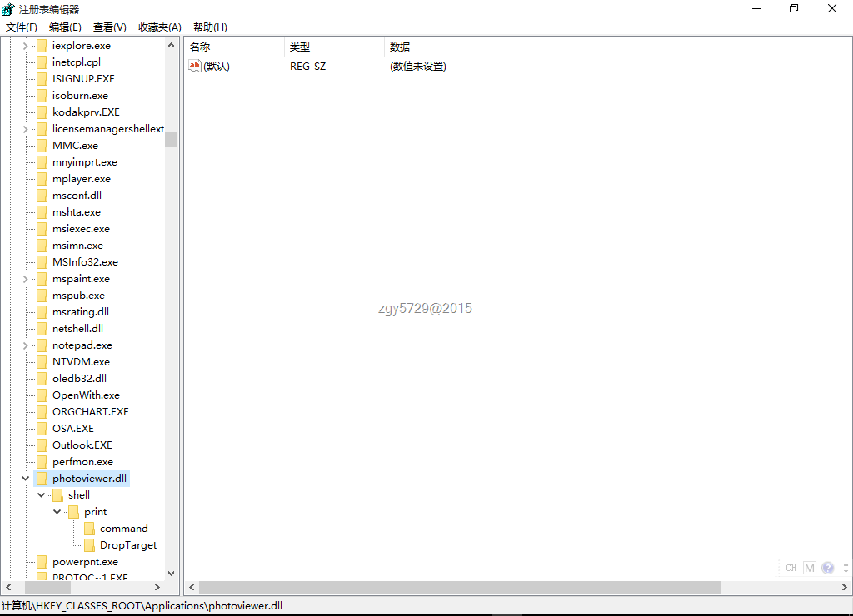Click the folder icon beside photoviewer.dll

(x=42, y=479)
